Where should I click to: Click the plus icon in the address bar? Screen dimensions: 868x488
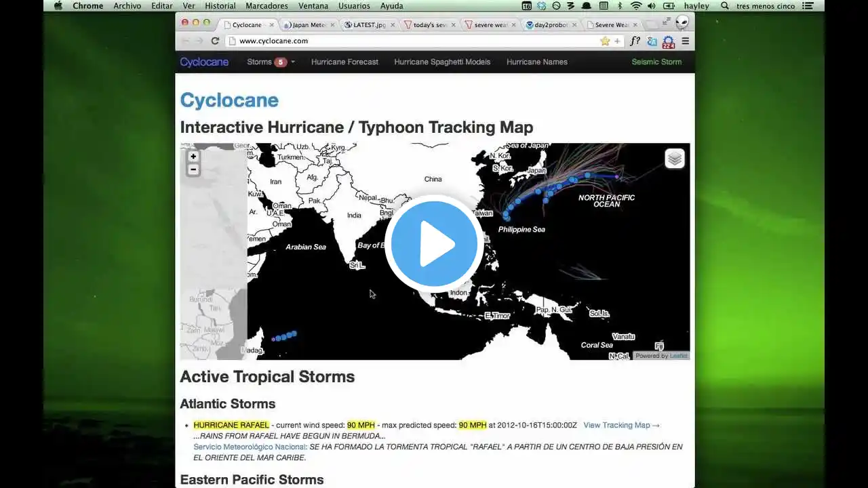tap(617, 41)
